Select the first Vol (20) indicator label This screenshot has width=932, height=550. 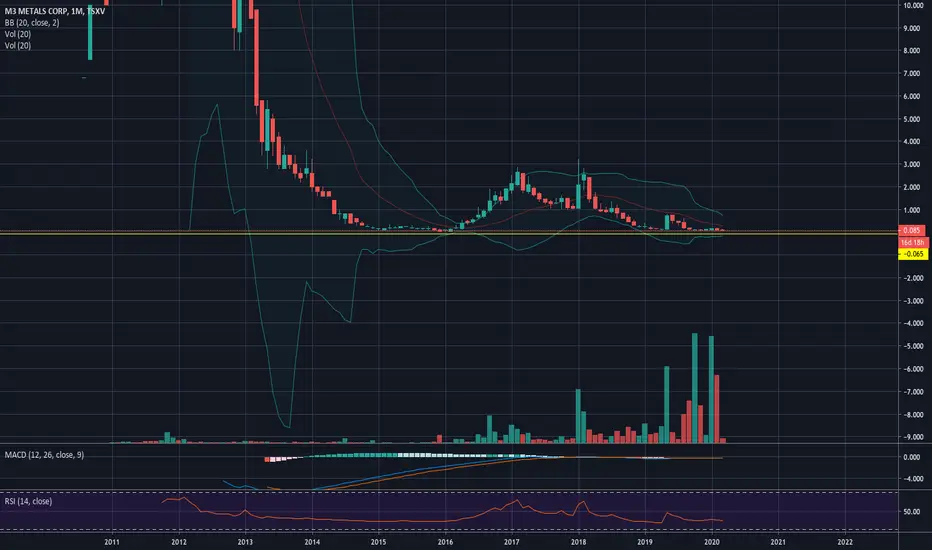18,34
